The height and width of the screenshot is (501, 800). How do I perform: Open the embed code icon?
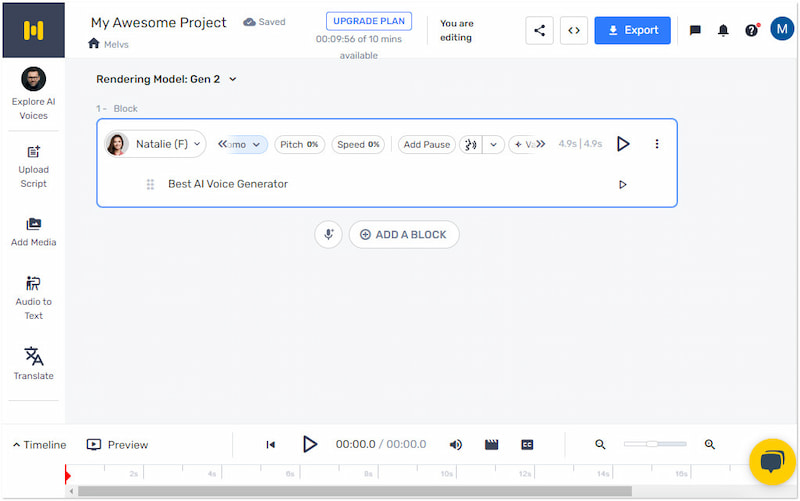pyautogui.click(x=574, y=30)
